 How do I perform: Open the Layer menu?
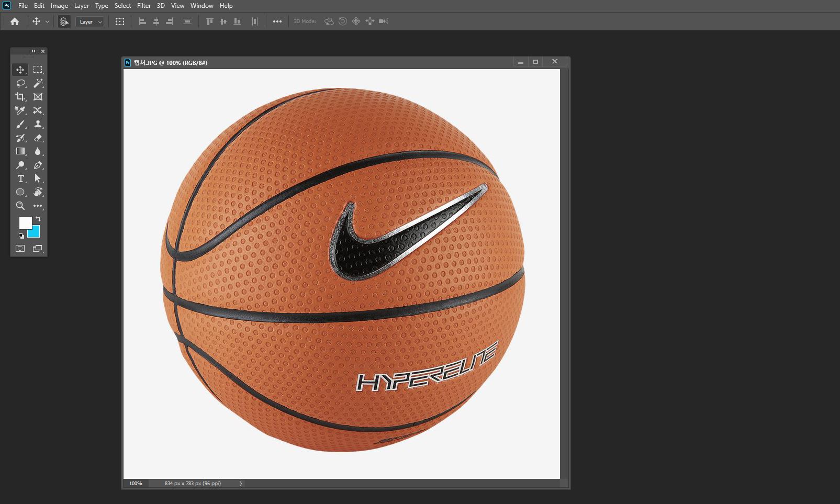click(x=82, y=6)
